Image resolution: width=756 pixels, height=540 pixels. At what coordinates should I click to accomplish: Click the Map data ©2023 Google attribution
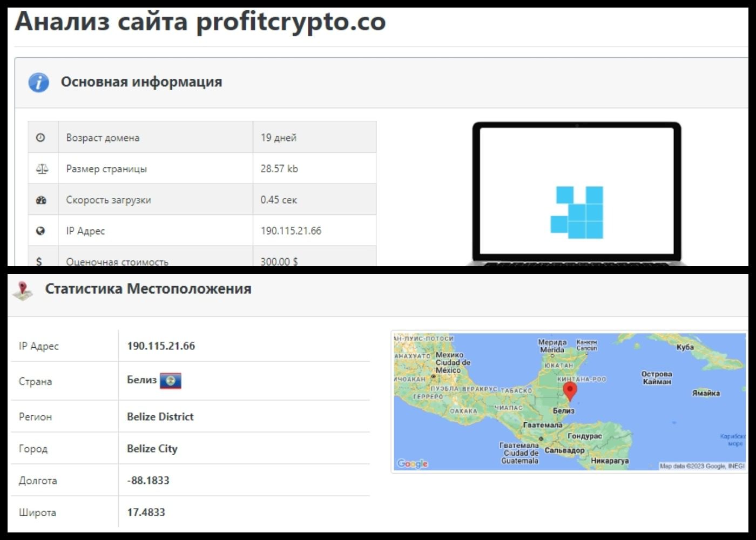coord(702,465)
